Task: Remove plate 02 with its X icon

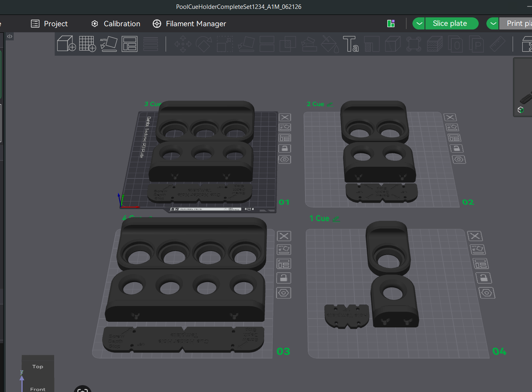Action: pos(450,117)
